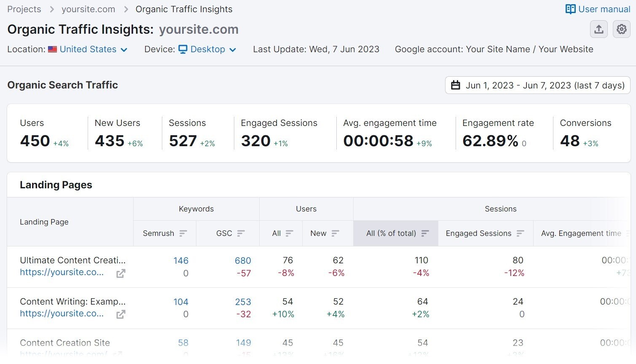Sort by New users column icon

pos(335,233)
